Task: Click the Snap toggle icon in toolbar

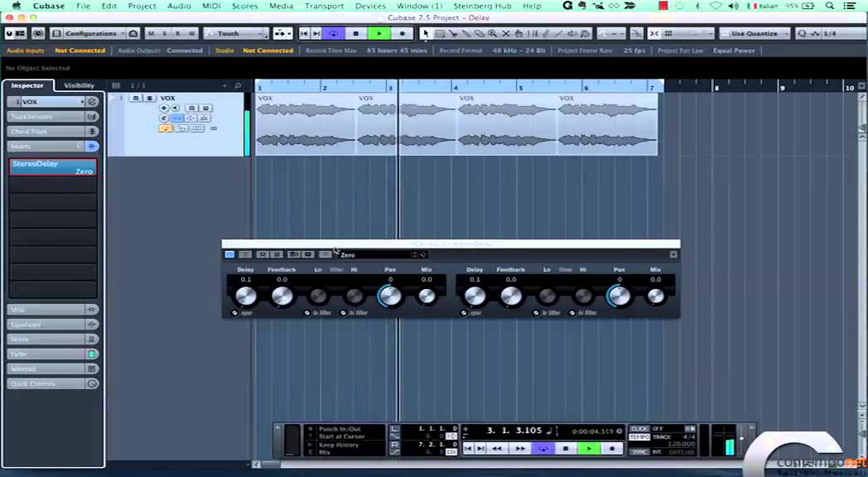Action: (654, 34)
